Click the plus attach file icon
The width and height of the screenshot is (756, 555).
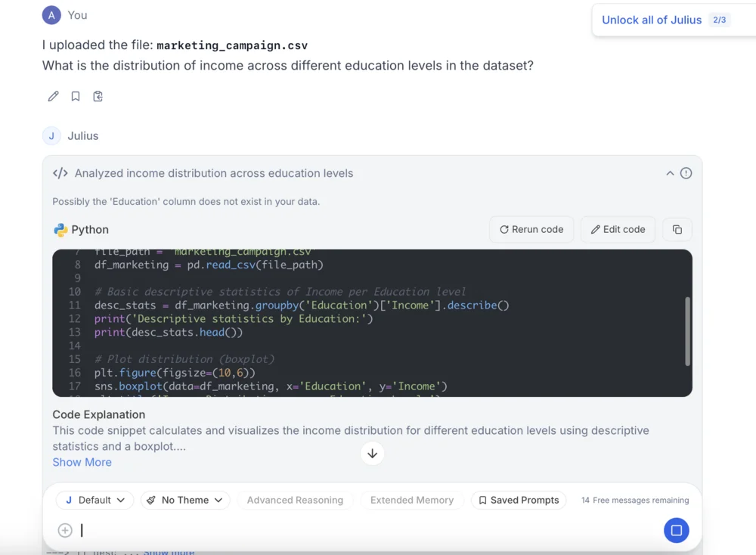(x=65, y=530)
